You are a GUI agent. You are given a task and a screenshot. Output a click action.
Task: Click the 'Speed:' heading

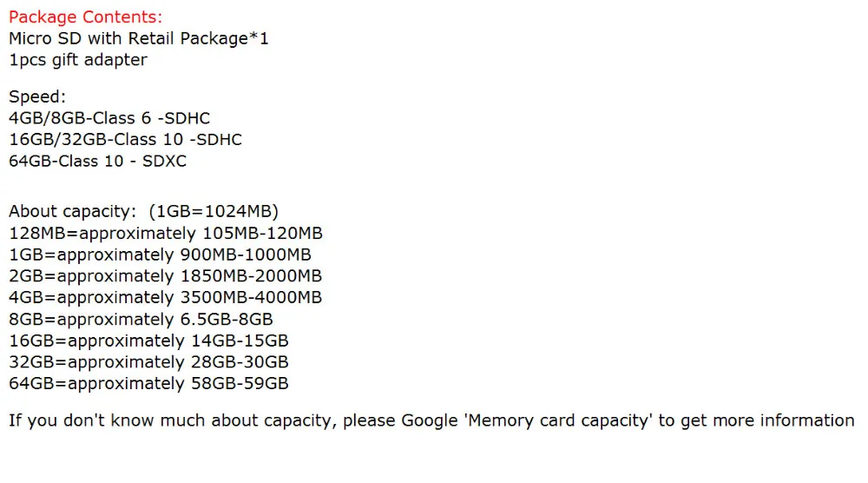pos(37,97)
